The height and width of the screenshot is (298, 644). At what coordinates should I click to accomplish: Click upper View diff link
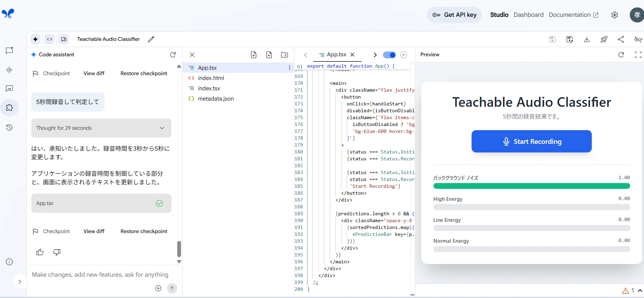tap(94, 73)
